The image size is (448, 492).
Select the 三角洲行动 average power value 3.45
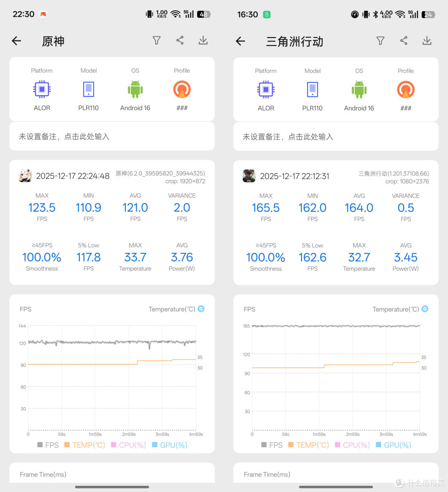click(x=406, y=258)
